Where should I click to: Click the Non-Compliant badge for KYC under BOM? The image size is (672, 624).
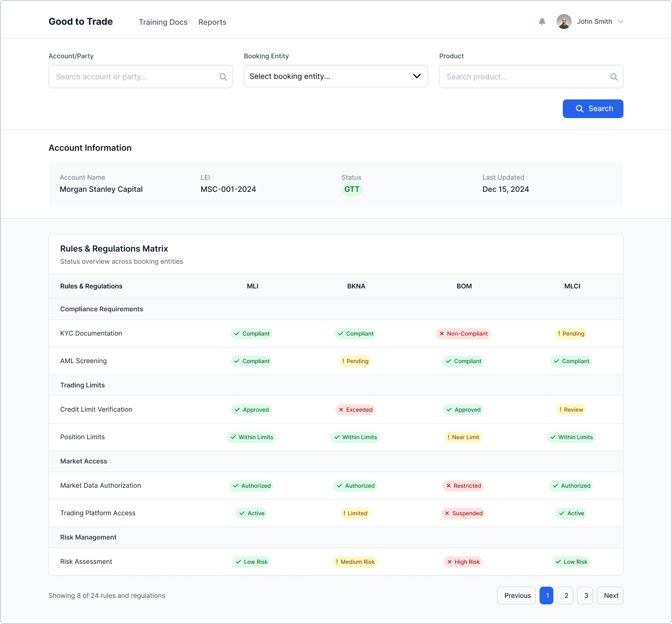463,334
